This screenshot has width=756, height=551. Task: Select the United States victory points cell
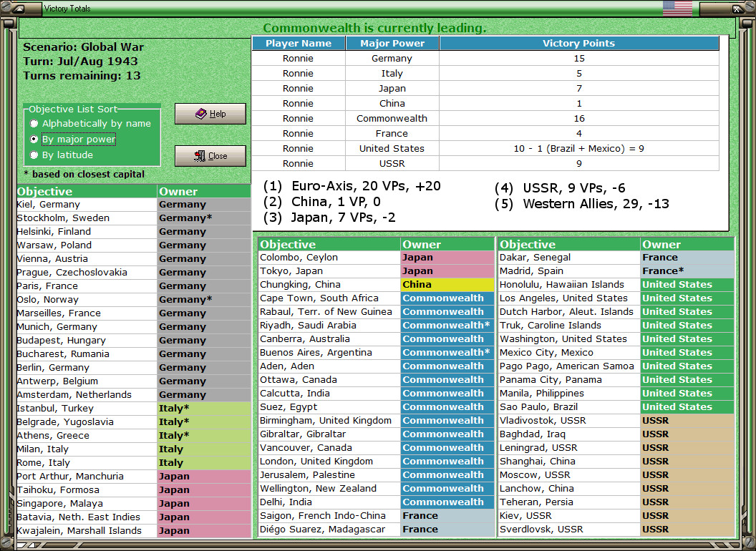click(x=578, y=149)
